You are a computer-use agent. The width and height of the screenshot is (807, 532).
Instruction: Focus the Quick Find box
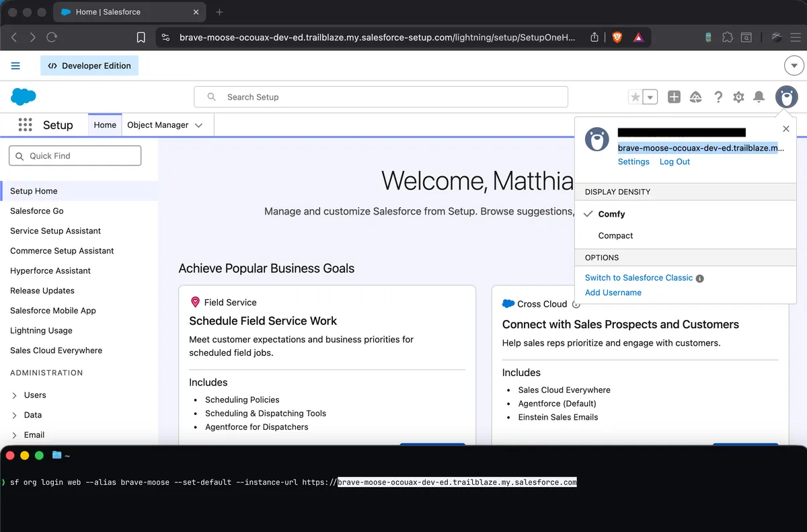[x=75, y=155]
